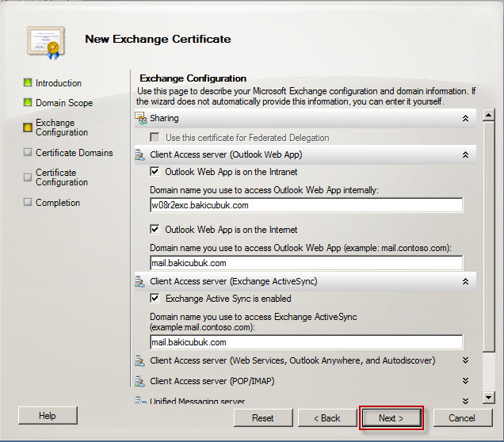Proceed with the Next > button
Screen dimensions: 504x442
coord(391,418)
